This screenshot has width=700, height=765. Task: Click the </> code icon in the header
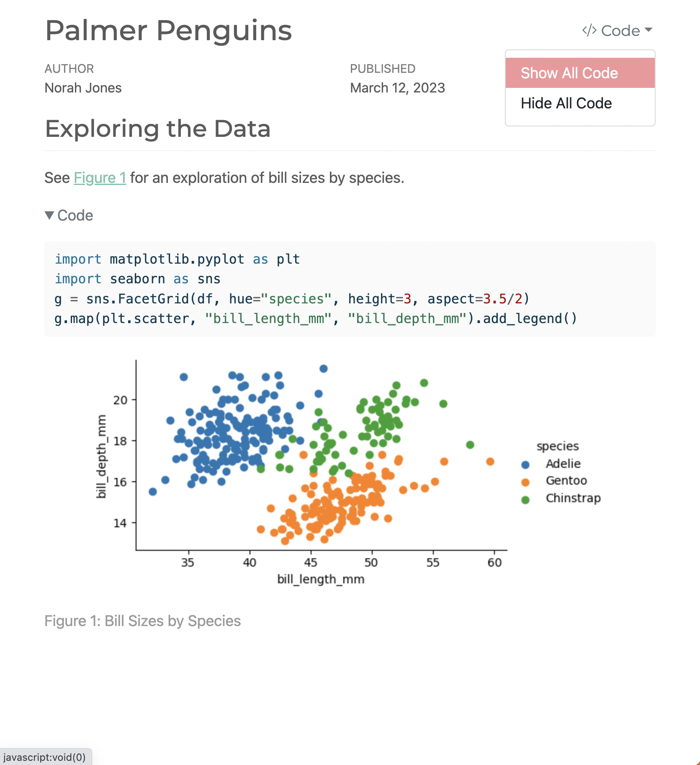tap(589, 30)
